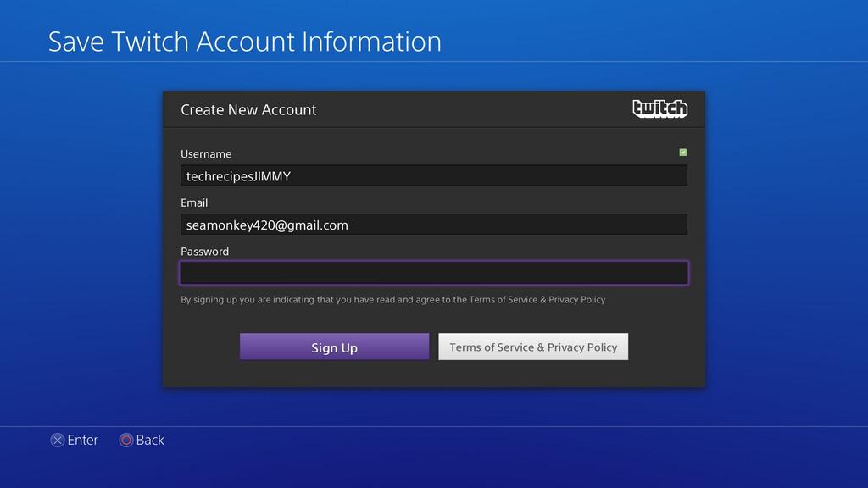Select the X button Enter icon

click(x=58, y=440)
